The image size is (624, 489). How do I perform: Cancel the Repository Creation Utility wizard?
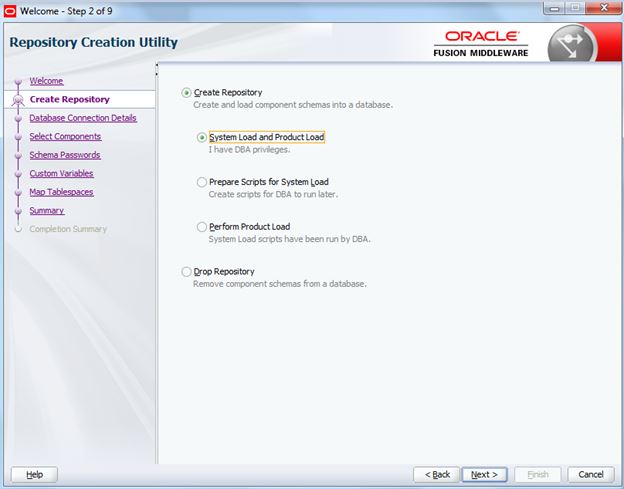(x=591, y=475)
